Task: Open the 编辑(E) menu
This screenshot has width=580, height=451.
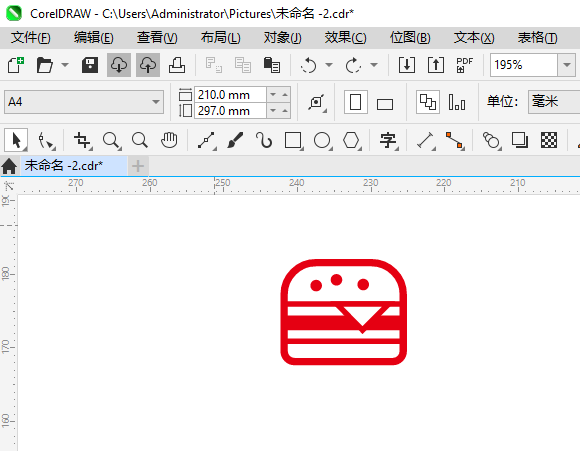Action: (94, 38)
